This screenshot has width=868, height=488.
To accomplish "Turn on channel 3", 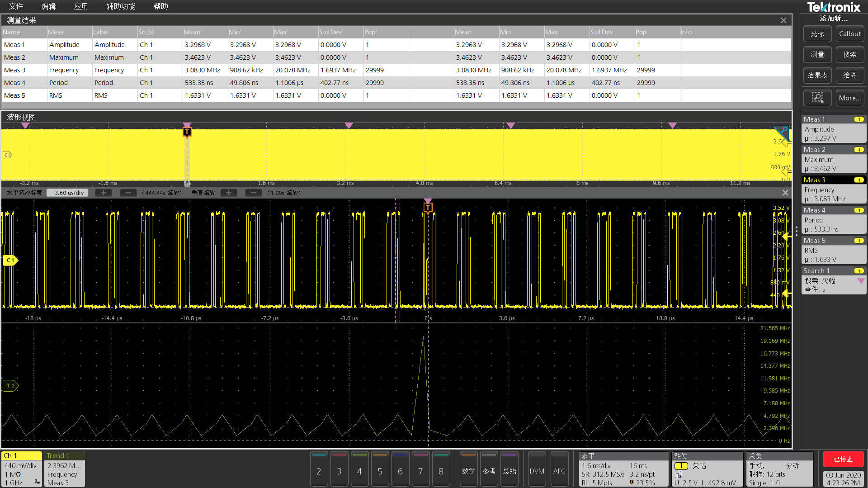I will pos(339,469).
